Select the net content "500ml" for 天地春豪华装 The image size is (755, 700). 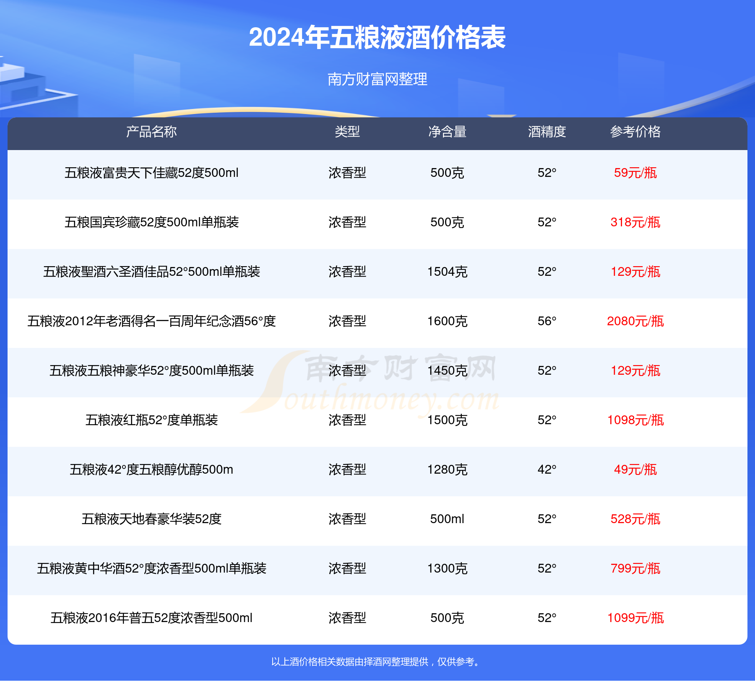point(447,519)
